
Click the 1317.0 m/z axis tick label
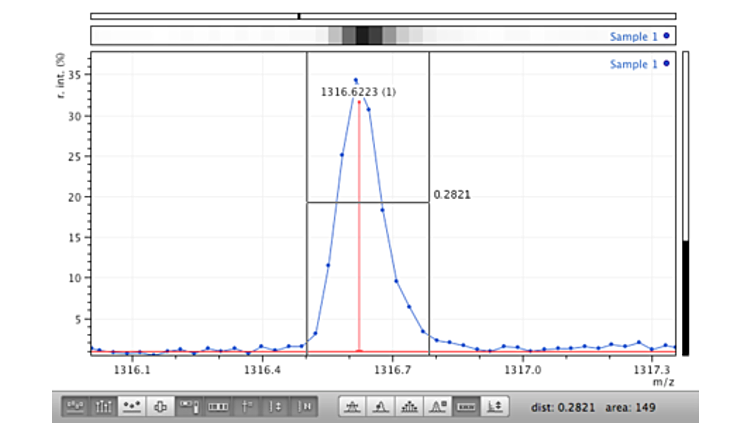click(523, 370)
